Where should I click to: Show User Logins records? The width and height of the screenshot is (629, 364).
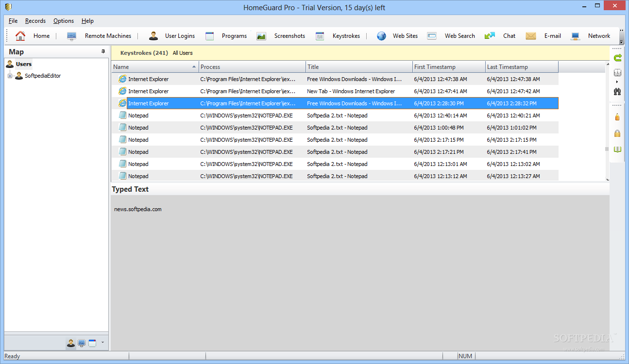point(171,36)
